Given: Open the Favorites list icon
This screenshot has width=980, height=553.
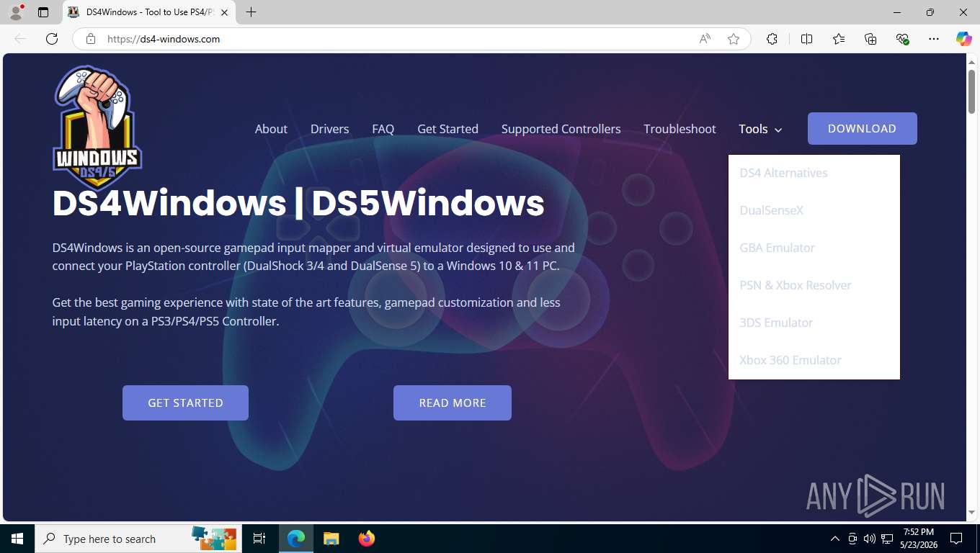Looking at the screenshot, I should 839,39.
